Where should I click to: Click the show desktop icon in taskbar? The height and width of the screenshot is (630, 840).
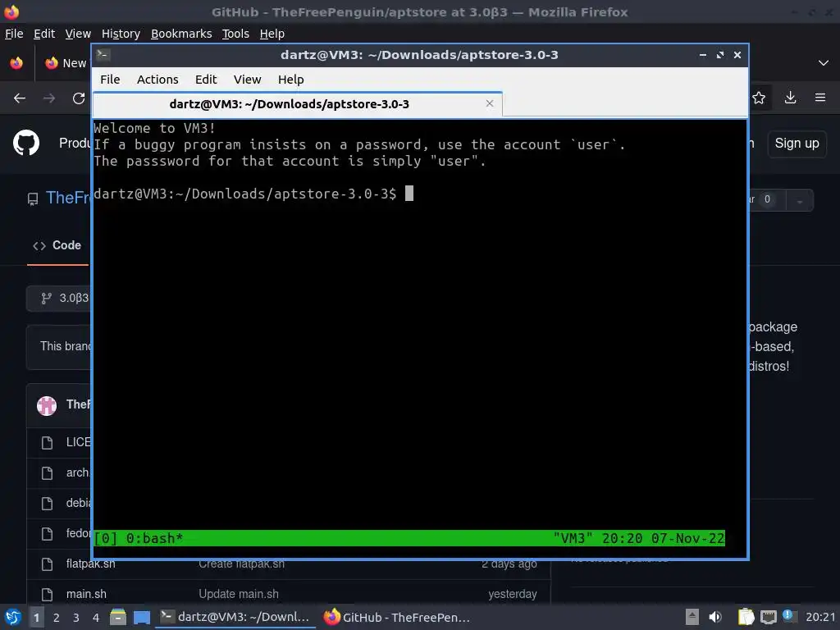(141, 617)
